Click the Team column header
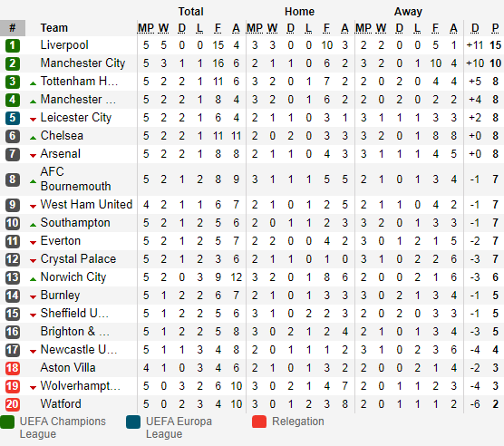This screenshot has width=504, height=446. tap(54, 28)
